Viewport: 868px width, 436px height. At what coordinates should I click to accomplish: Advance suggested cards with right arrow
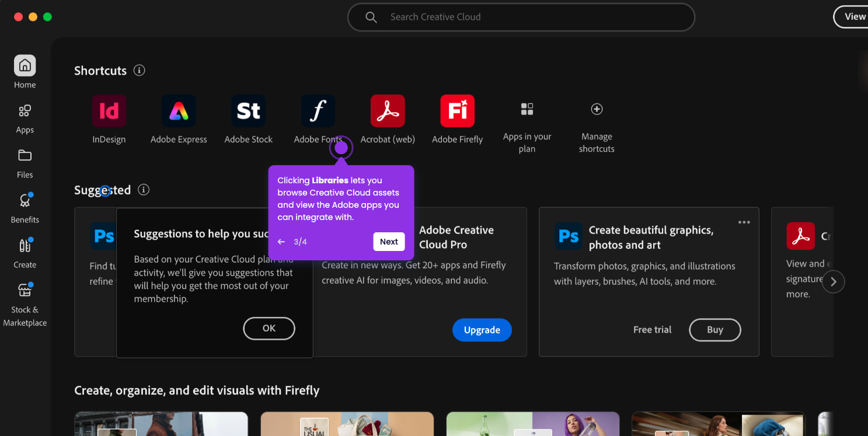(834, 282)
